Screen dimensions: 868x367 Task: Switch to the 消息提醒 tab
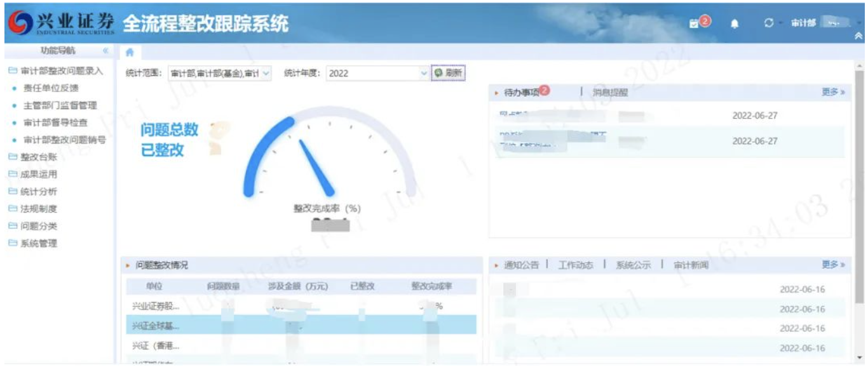click(610, 93)
